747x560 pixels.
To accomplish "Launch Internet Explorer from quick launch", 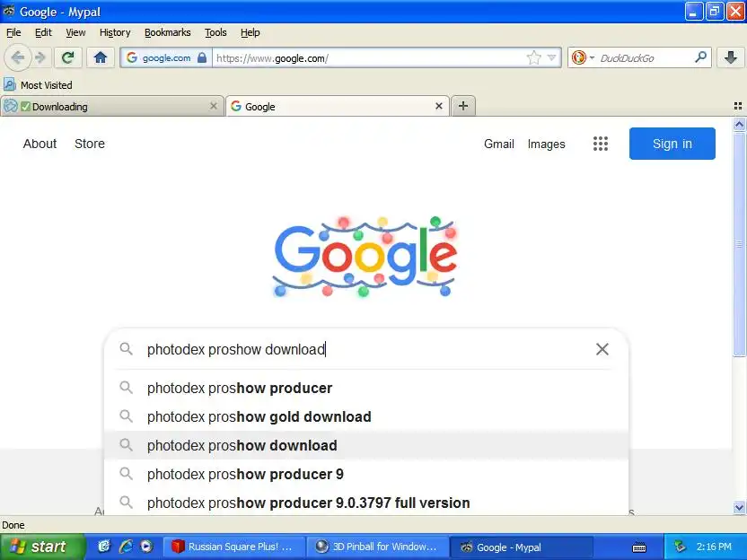I will coord(126,547).
